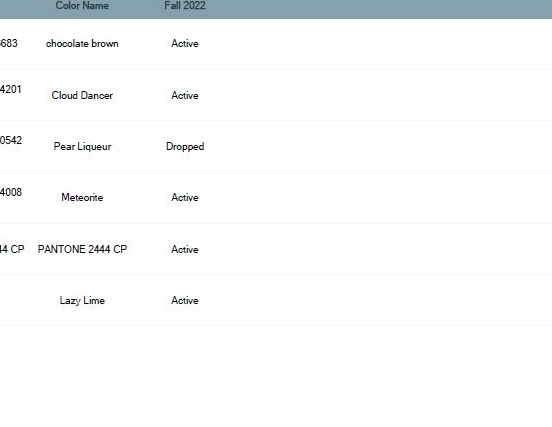Select the Pear Liqueur color name cell
Image resolution: width=552 pixels, height=427 pixels.
(82, 146)
